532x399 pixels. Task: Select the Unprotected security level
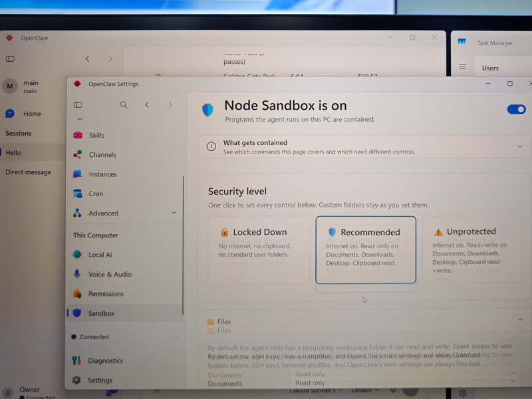(471, 249)
